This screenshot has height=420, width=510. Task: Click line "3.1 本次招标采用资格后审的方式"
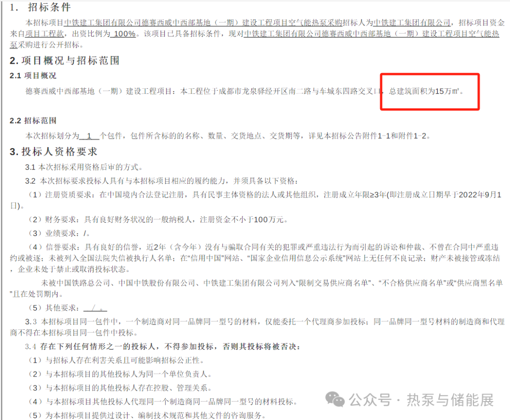84,167
